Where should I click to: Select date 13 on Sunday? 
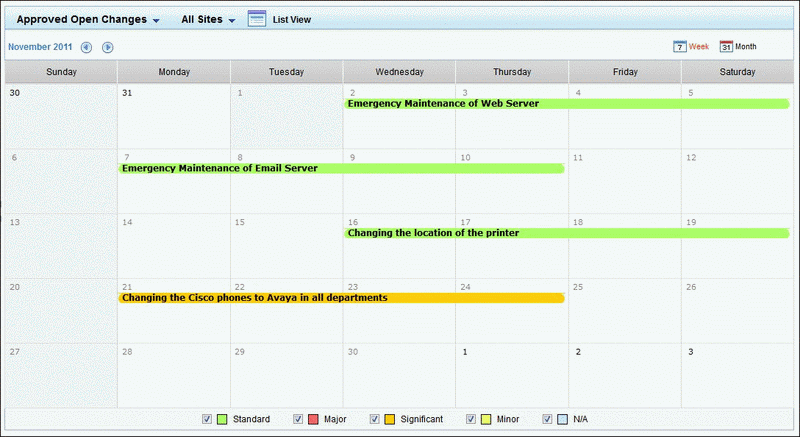click(x=15, y=222)
